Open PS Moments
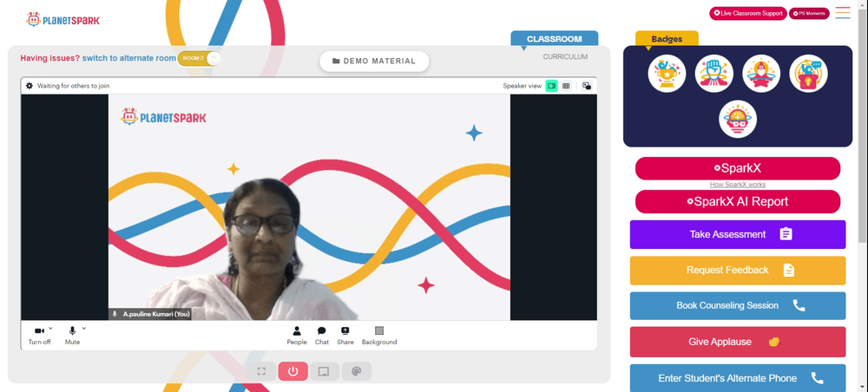 809,13
